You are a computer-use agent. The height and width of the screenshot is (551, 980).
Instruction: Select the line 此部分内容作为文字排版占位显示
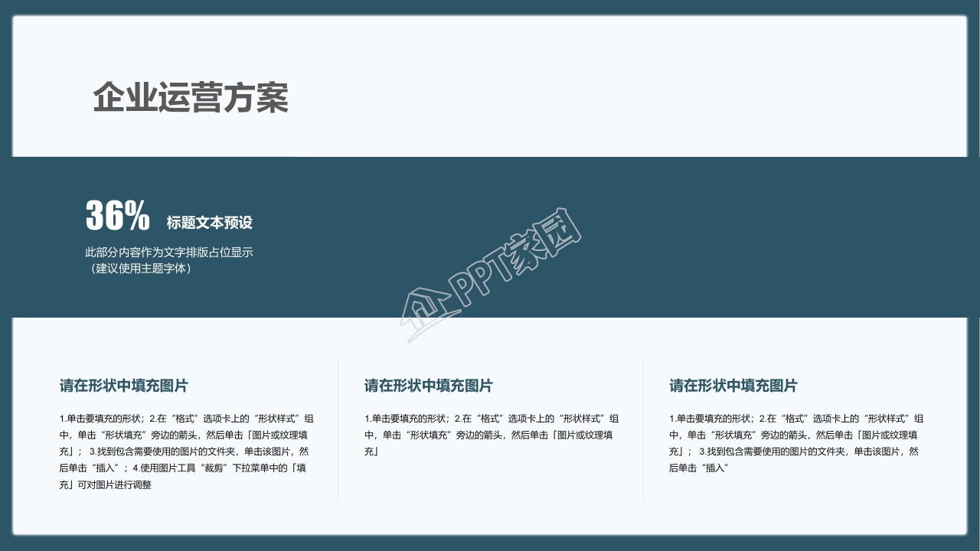point(168,252)
